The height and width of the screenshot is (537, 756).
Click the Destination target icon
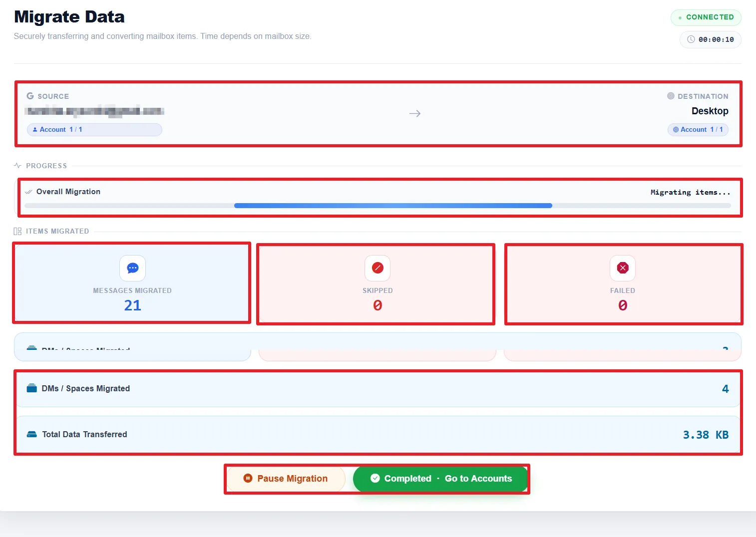(671, 96)
